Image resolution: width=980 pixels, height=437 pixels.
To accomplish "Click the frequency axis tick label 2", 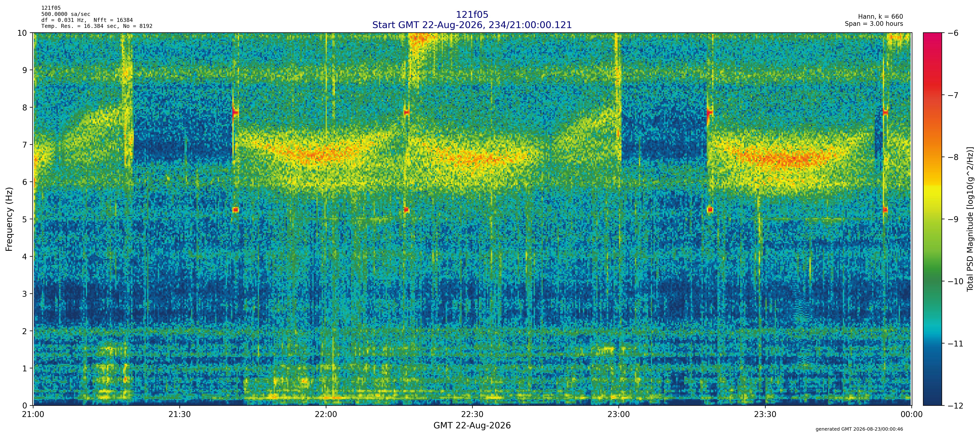I will pyautogui.click(x=25, y=331).
